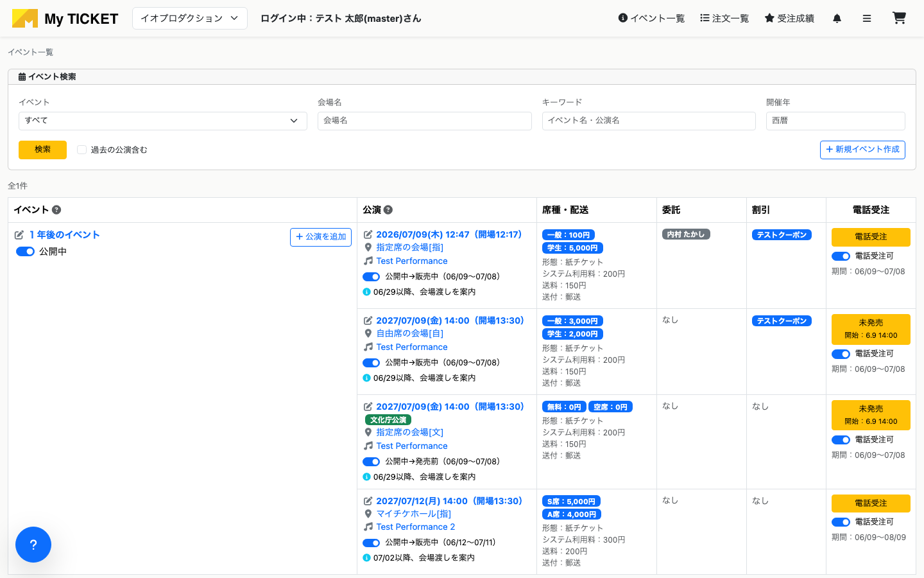Click 会場名 input field

point(425,121)
